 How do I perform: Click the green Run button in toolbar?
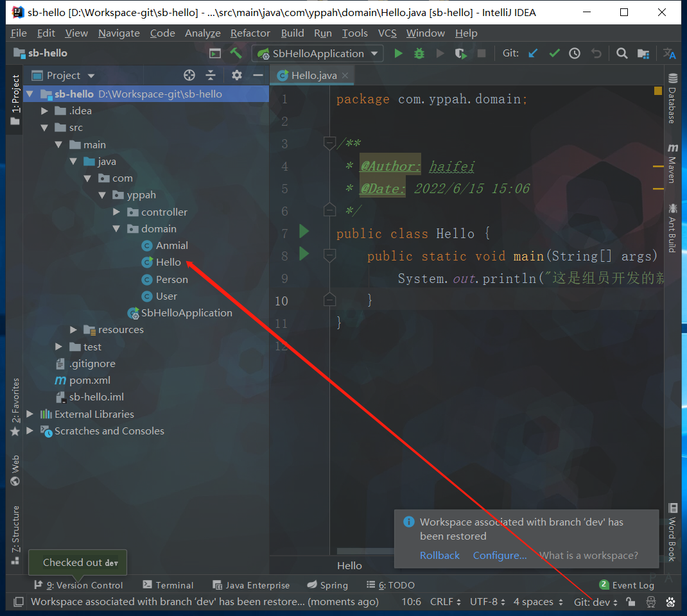coord(398,53)
